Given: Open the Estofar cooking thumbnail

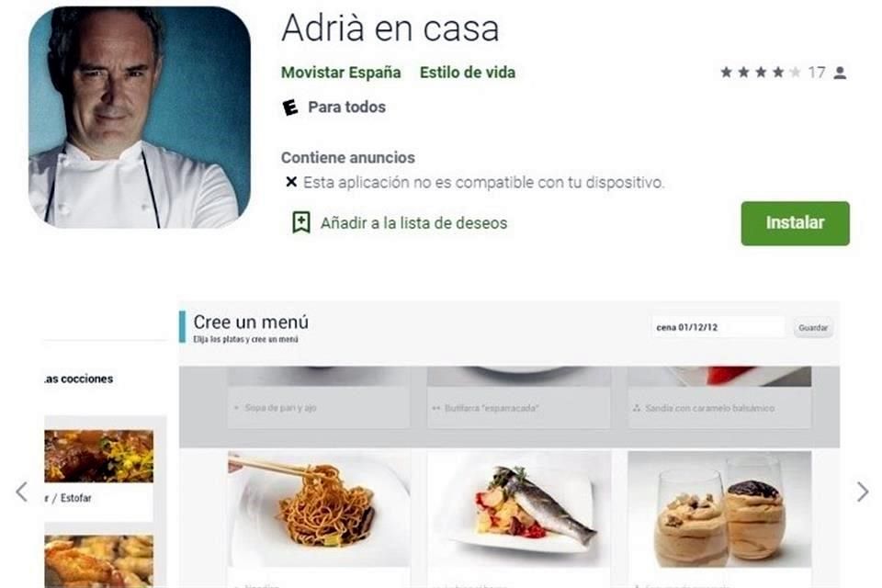Looking at the screenshot, I should [x=98, y=457].
